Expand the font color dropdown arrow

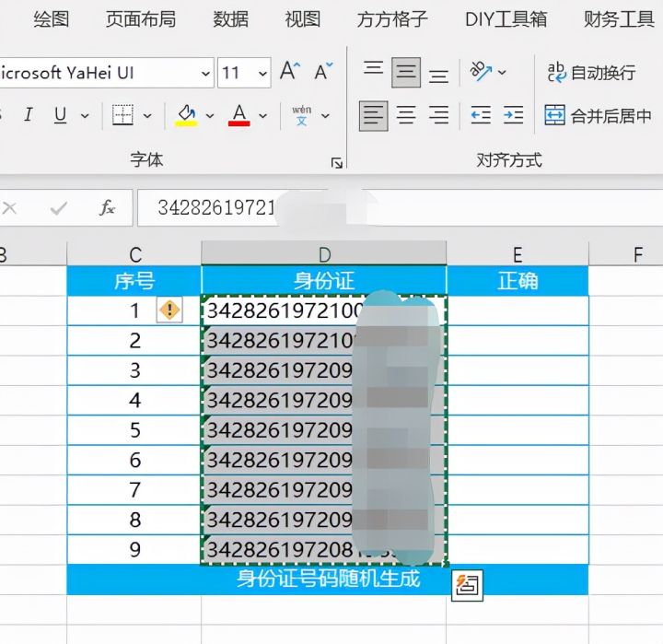point(262,115)
